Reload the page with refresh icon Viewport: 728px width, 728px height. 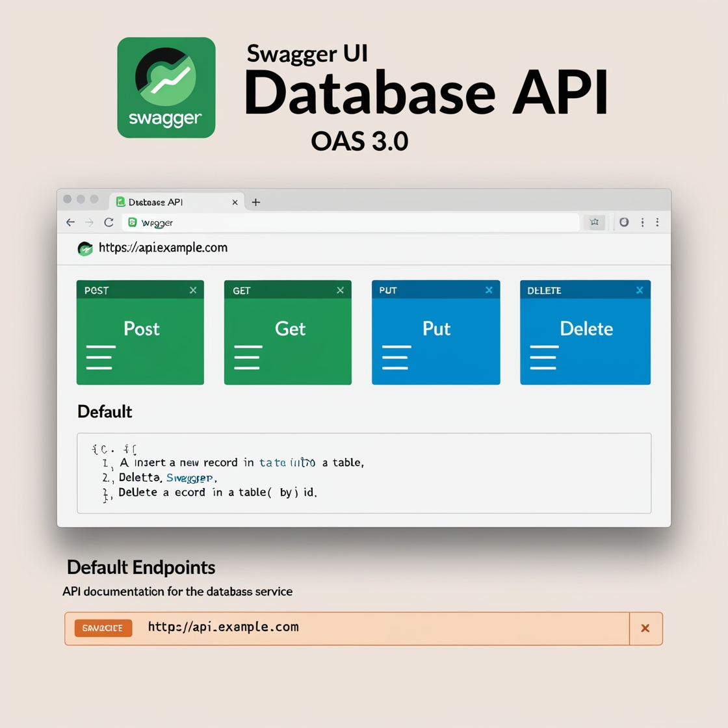(x=109, y=222)
